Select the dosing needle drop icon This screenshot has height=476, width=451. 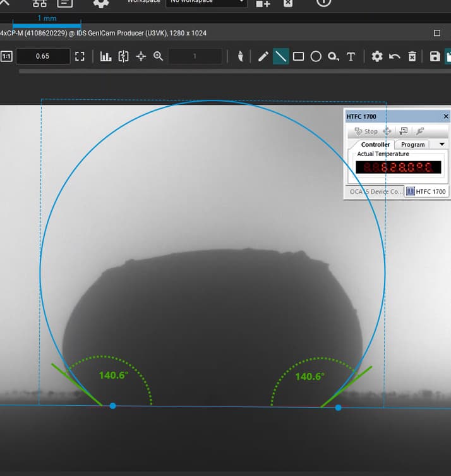click(241, 56)
